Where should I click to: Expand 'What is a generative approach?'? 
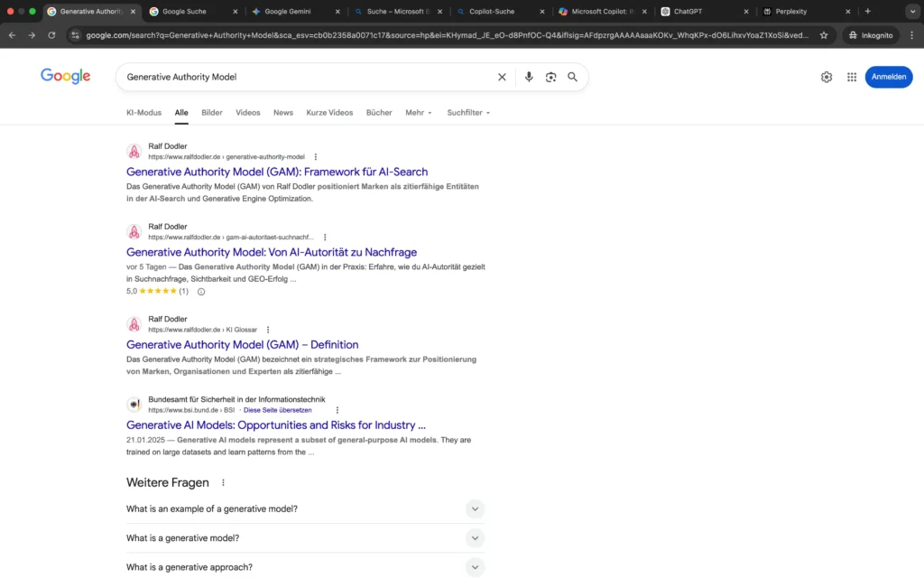(x=475, y=566)
